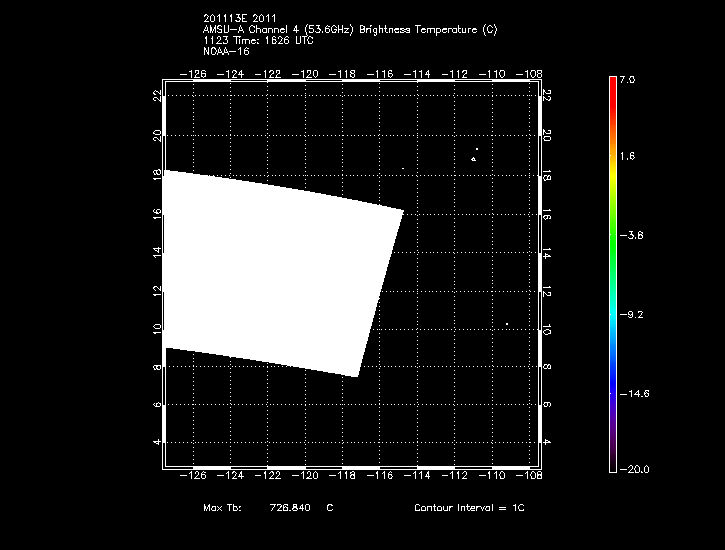Click the AMSU-A Channel 4 title text
Viewport: 725px width, 550px height.
click(x=349, y=30)
